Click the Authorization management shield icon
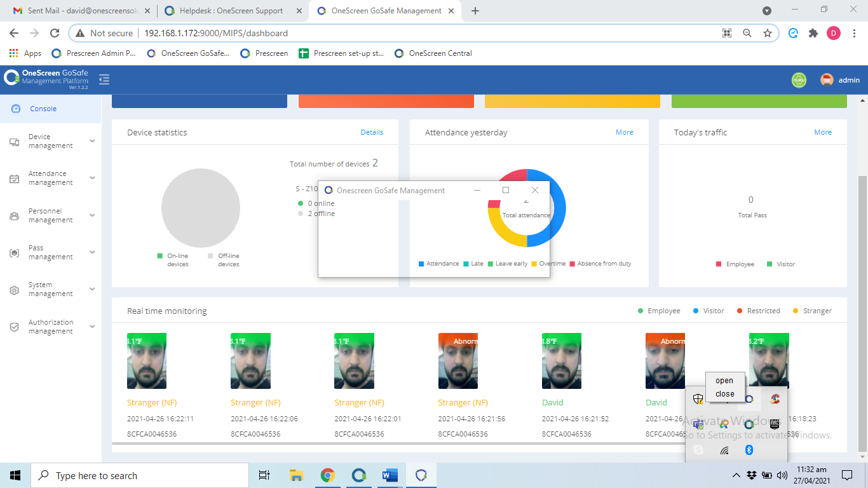The height and width of the screenshot is (488, 868). pos(14,327)
